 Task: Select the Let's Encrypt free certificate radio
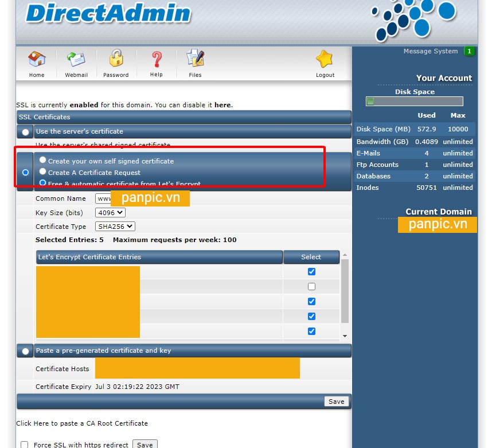[42, 182]
